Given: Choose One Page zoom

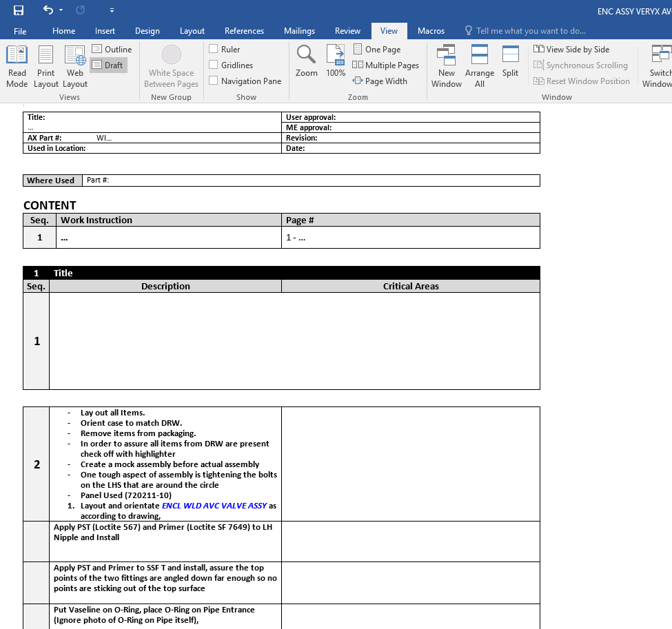Looking at the screenshot, I should 377,50.
